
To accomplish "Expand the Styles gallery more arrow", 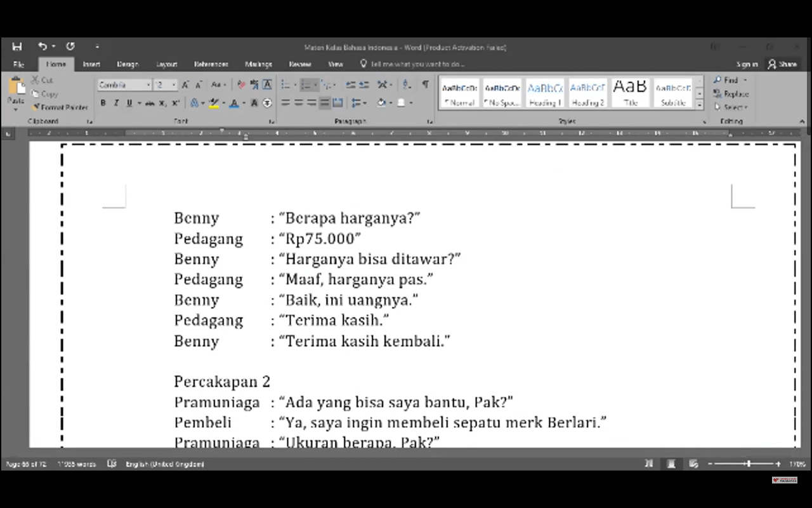I will pyautogui.click(x=700, y=104).
